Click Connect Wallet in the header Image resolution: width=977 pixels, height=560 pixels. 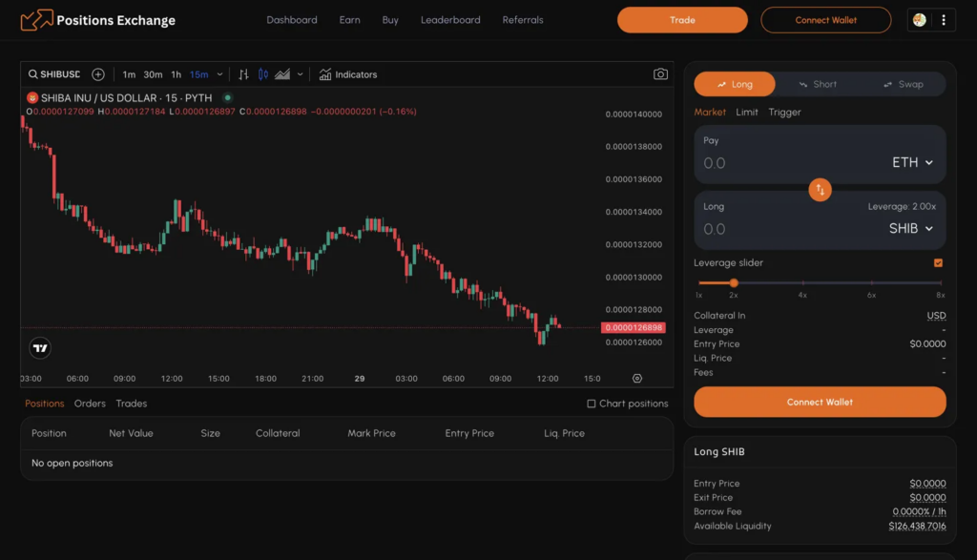click(825, 20)
